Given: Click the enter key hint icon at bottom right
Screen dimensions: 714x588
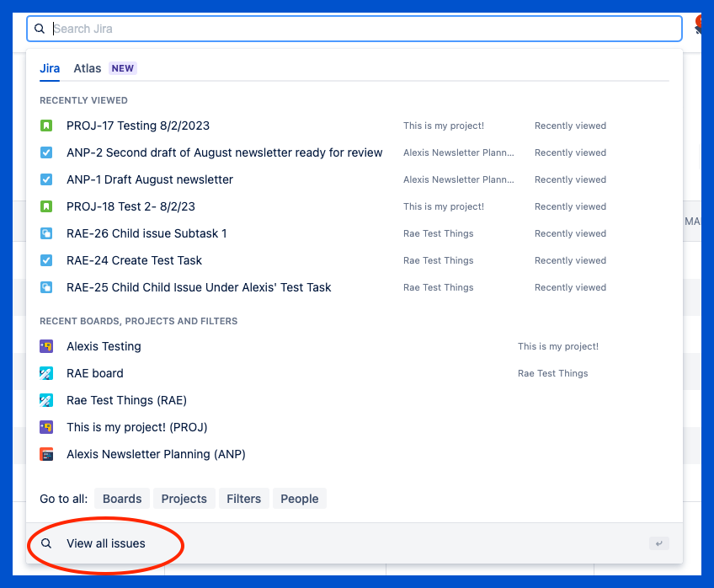Looking at the screenshot, I should (659, 543).
